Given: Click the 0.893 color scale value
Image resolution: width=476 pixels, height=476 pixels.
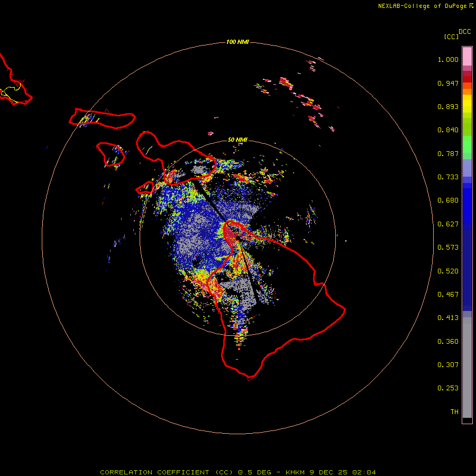Looking at the screenshot, I should pyautogui.click(x=448, y=106).
